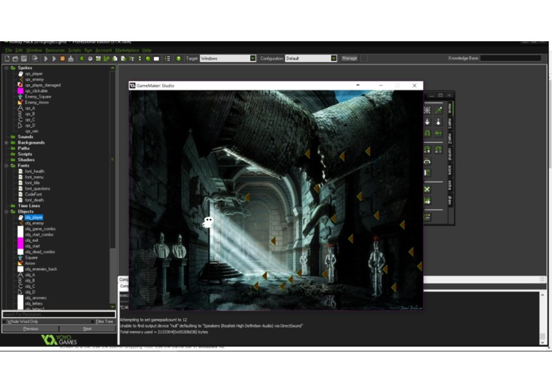This screenshot has height=392, width=552.
Task: Click the green Help toolbar icon
Action: (x=179, y=59)
